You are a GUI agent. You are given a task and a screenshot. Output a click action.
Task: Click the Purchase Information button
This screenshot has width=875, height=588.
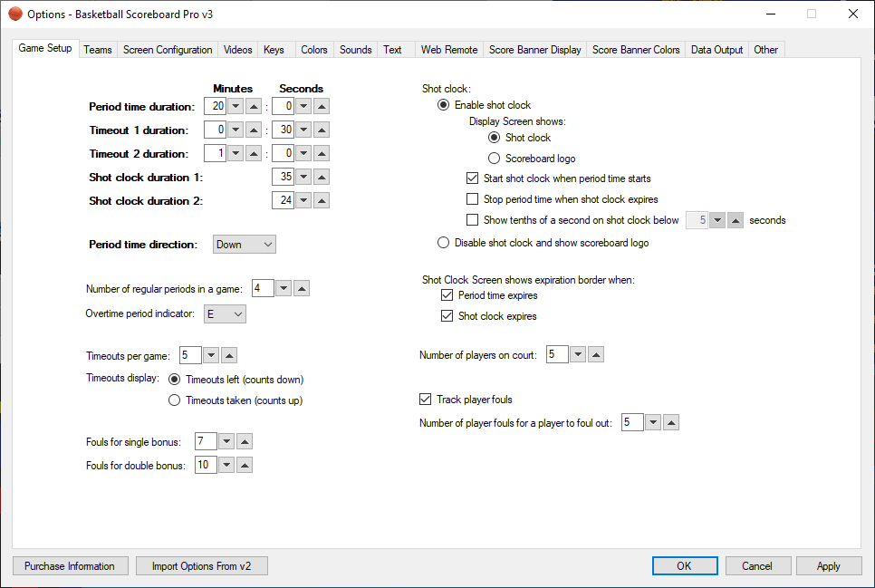[x=70, y=566]
